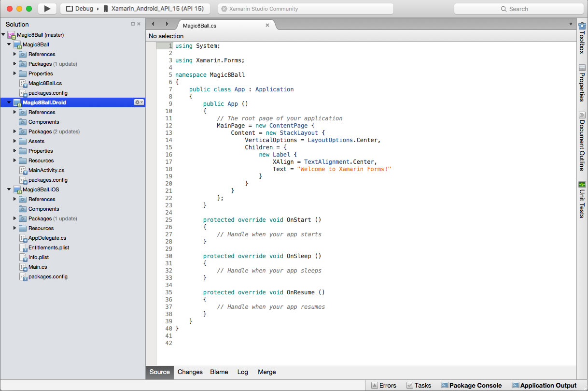Open the Debug configuration selector
Viewport: 588px width, 391px height.
click(x=80, y=9)
